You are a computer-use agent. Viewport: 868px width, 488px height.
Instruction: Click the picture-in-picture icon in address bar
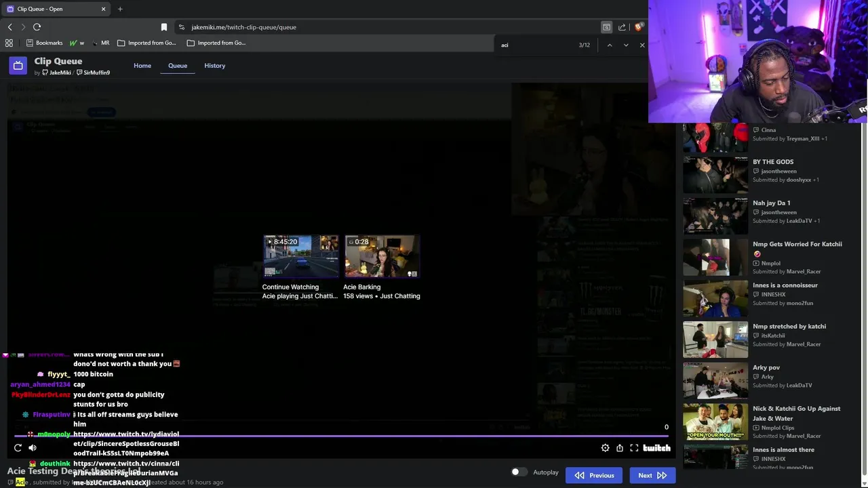pyautogui.click(x=606, y=27)
